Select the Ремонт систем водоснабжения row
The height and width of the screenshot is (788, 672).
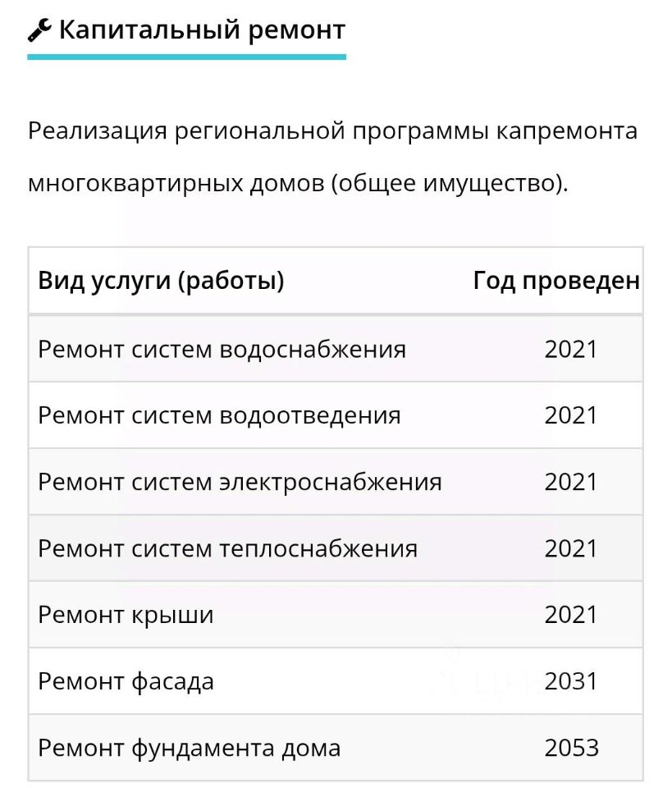click(x=222, y=350)
